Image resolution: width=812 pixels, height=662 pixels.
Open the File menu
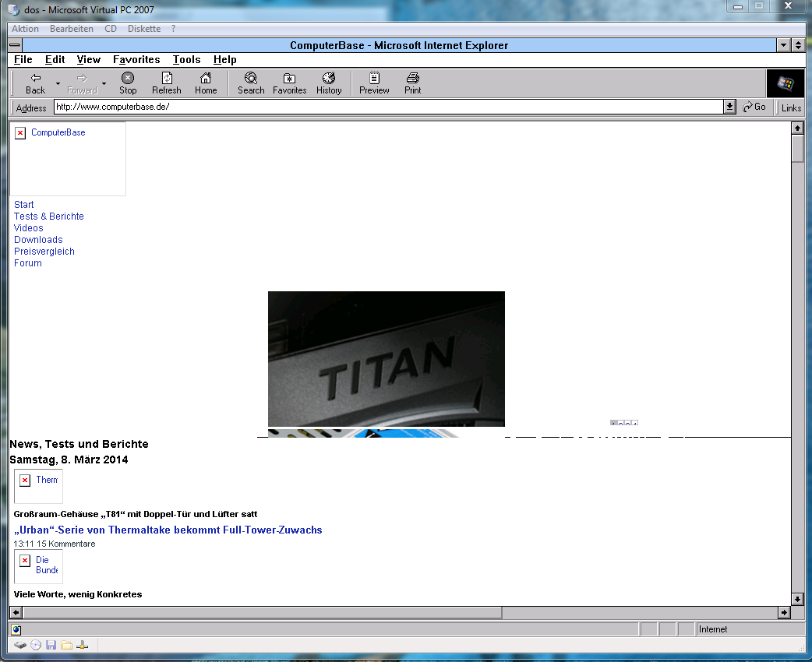pos(23,59)
